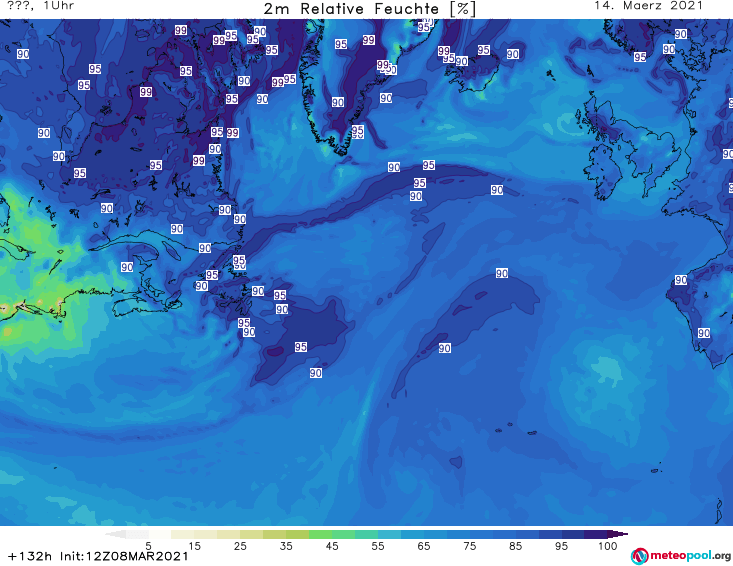Click the '???, 1Uhr' time label
733x566 pixels.
41,6
